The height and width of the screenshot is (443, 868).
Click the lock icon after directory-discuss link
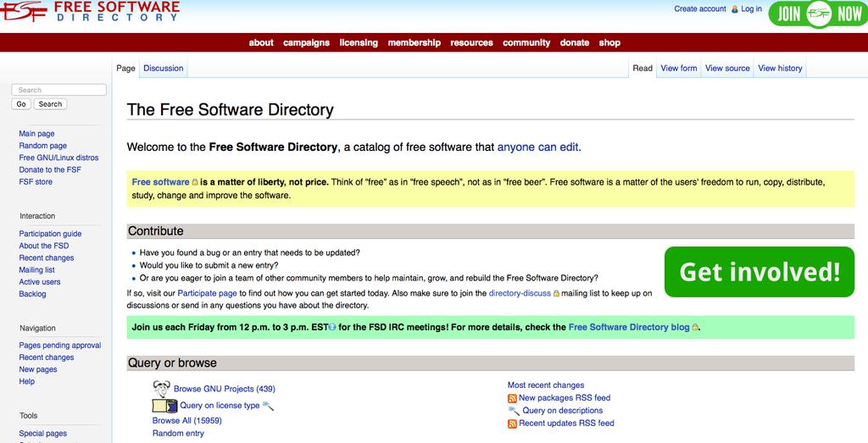click(556, 294)
